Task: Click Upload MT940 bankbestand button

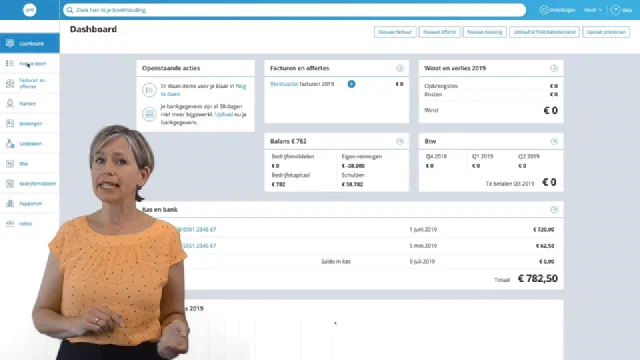Action: click(544, 32)
